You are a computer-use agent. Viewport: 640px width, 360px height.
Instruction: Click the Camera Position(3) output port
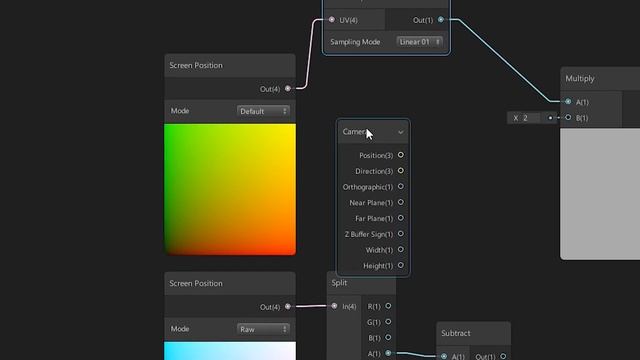coord(401,155)
